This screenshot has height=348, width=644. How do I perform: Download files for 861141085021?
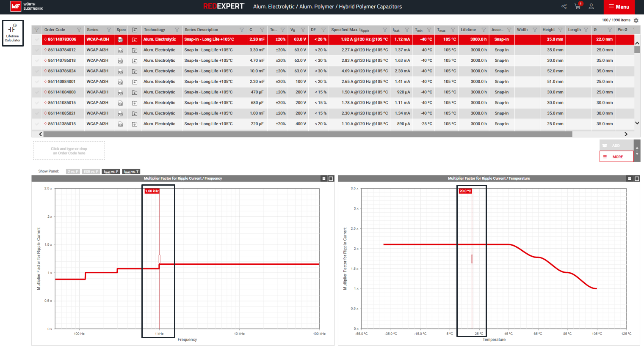tap(135, 113)
